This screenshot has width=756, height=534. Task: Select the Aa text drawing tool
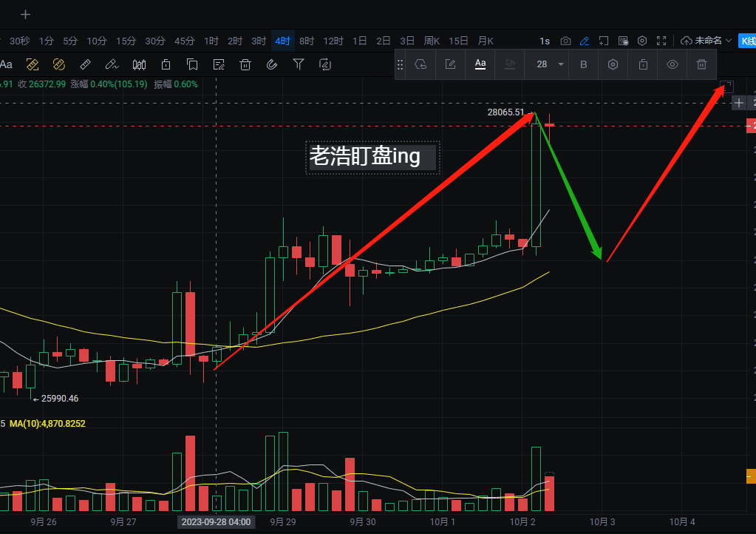point(6,64)
